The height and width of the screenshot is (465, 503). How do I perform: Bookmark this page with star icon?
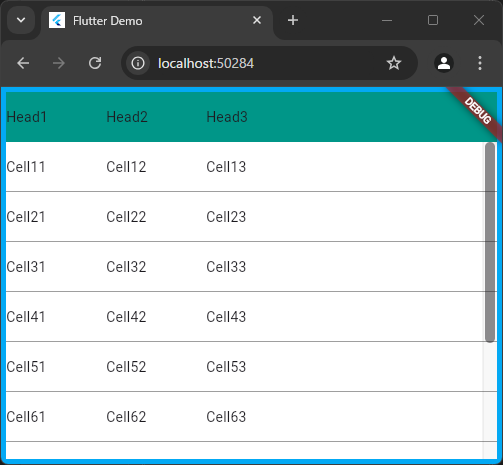(394, 63)
